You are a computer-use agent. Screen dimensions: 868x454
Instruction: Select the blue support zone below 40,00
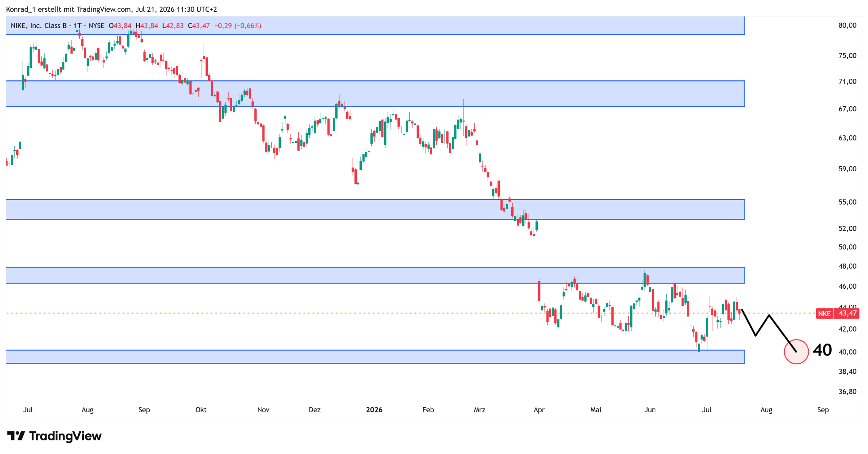click(375, 357)
